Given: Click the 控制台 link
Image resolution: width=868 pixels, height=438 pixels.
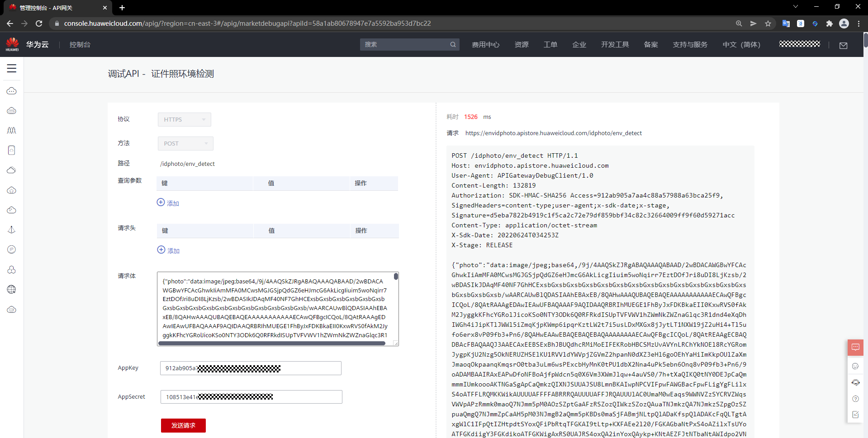Looking at the screenshot, I should [80, 44].
